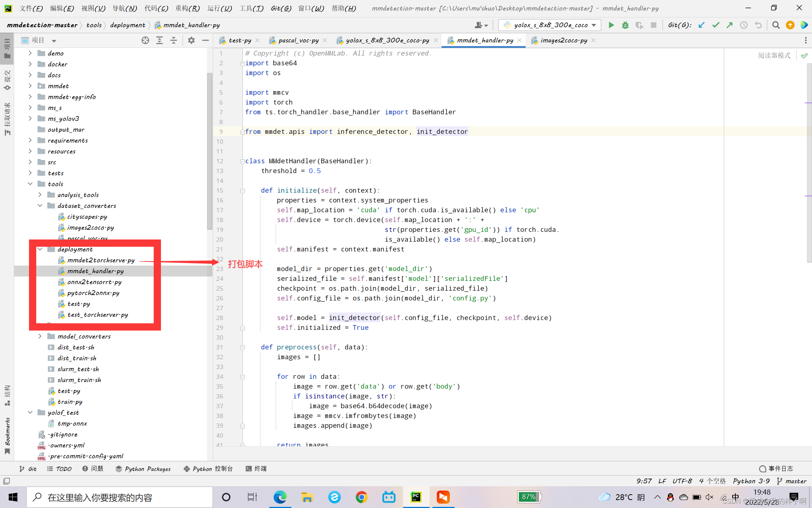Click Git push arrow icon

(730, 25)
